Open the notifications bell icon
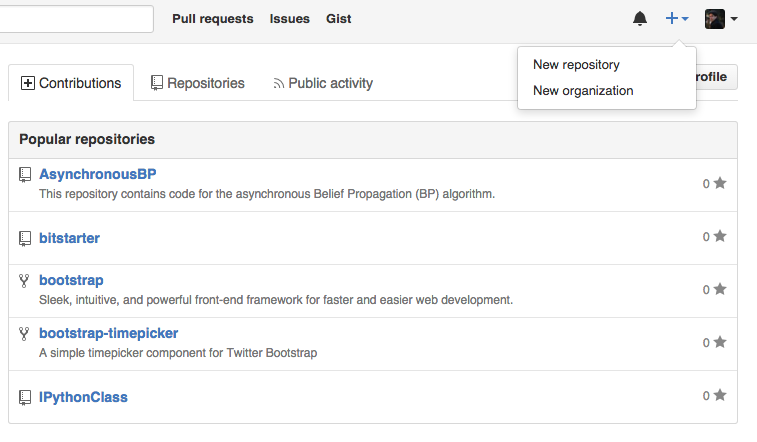Image resolution: width=757 pixels, height=442 pixels. pos(640,19)
